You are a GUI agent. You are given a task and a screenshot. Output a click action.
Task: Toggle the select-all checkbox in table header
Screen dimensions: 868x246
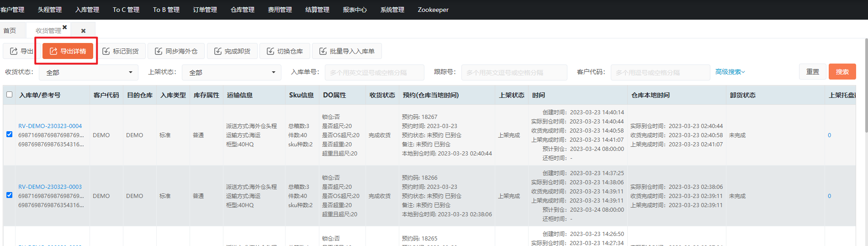(x=9, y=95)
